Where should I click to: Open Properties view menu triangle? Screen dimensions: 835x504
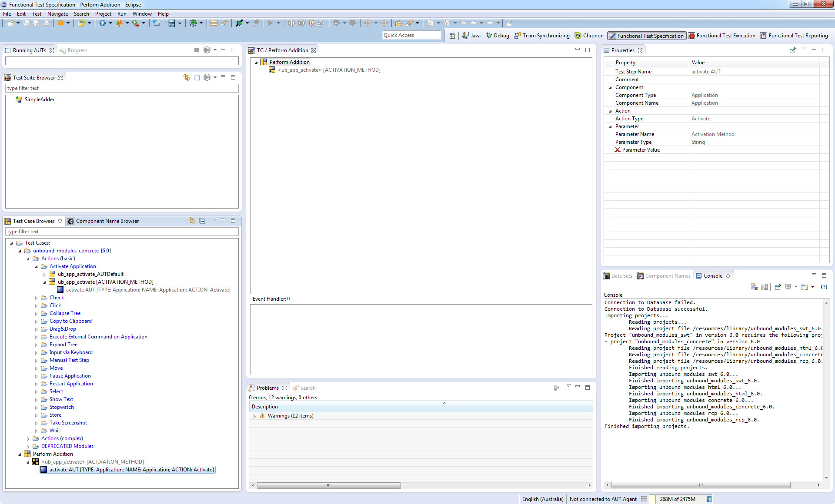pos(805,49)
